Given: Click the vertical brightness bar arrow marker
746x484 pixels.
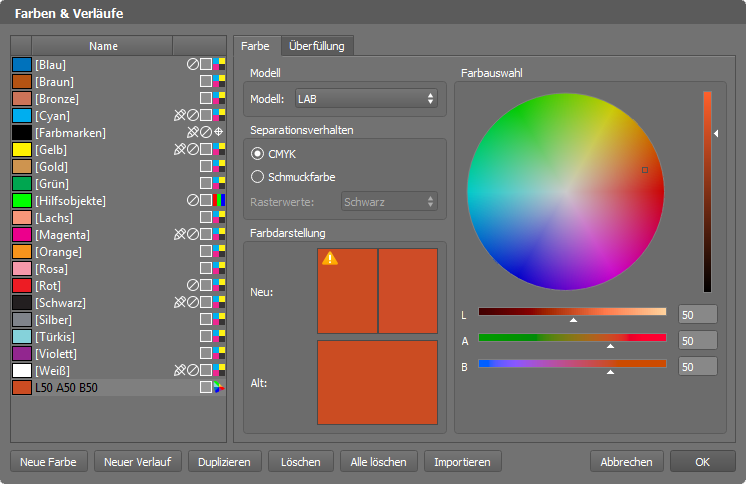Looking at the screenshot, I should tap(716, 134).
